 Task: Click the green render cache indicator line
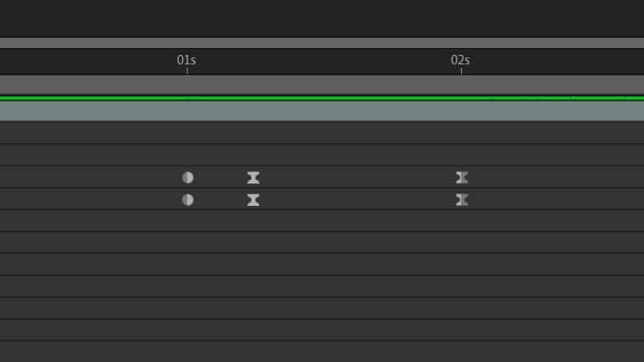pos(322,98)
